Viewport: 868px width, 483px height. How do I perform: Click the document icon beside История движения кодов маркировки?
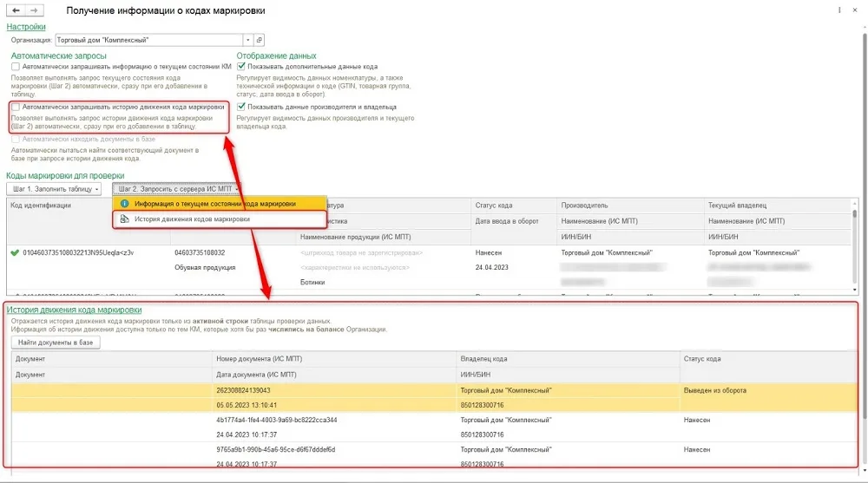[x=124, y=219]
